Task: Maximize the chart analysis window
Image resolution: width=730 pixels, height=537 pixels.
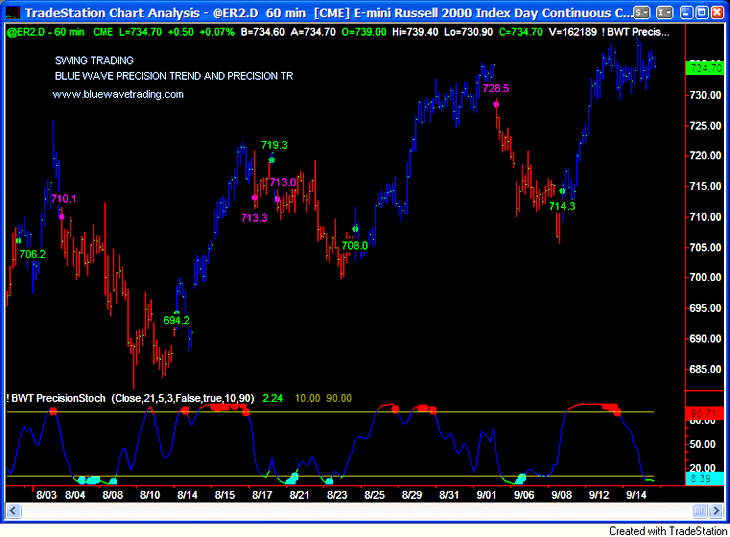Action: pos(702,13)
